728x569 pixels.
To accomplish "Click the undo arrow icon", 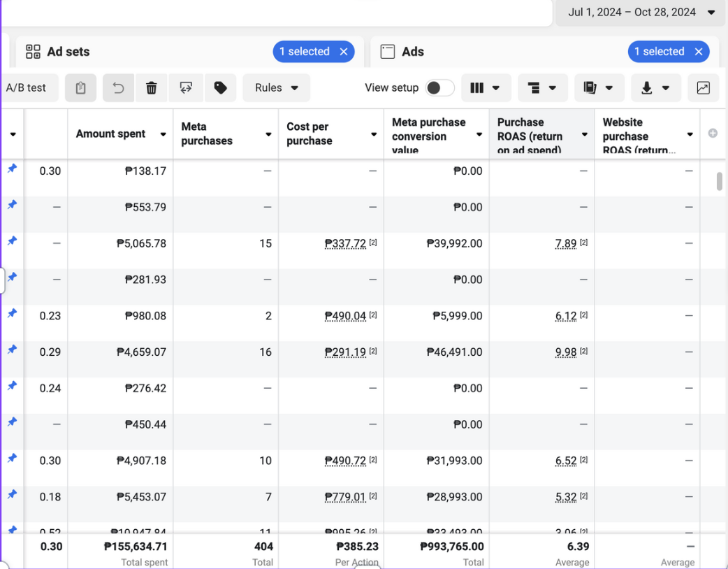I will coord(118,88).
